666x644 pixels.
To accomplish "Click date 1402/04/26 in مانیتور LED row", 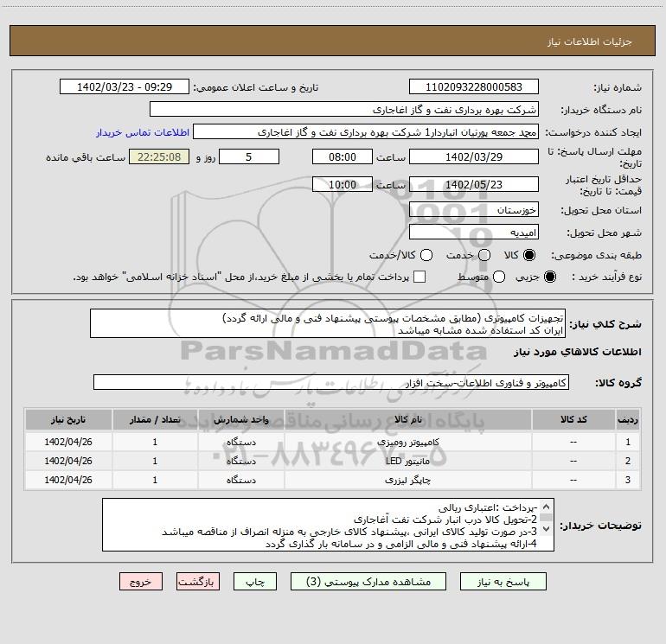I will point(68,461).
